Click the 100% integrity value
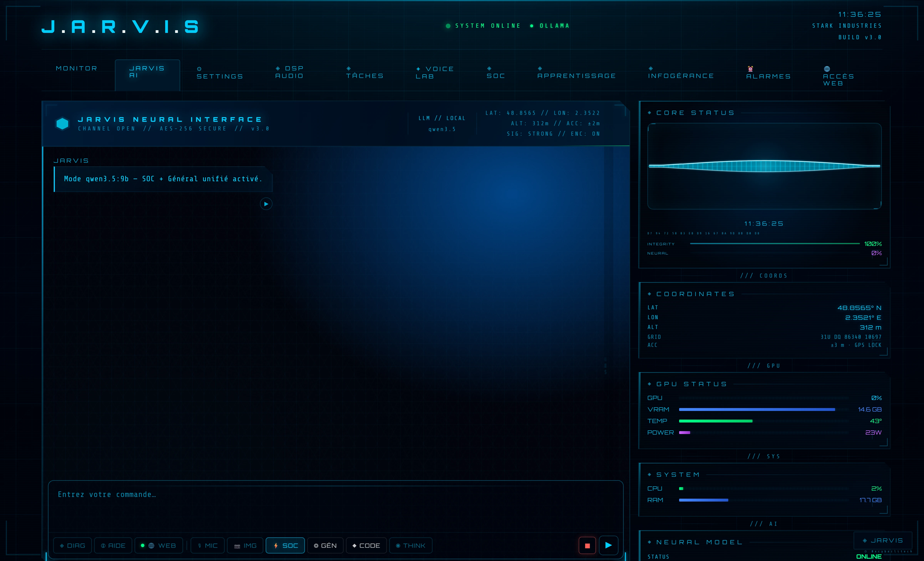924x561 pixels. click(873, 244)
